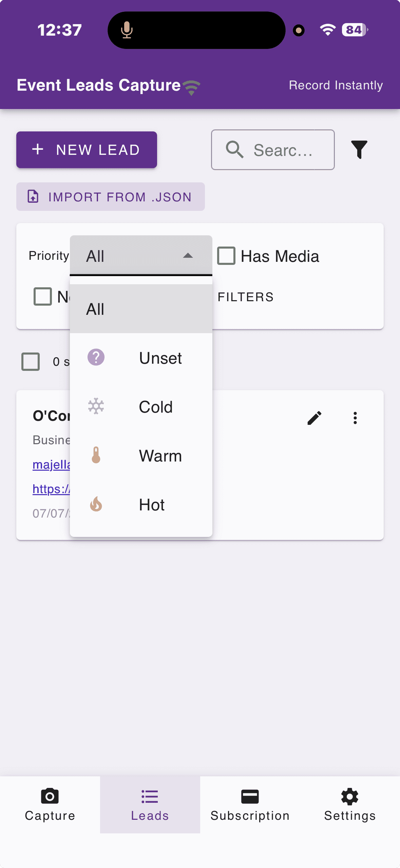Click the wifi status icon beside app title

(x=192, y=88)
